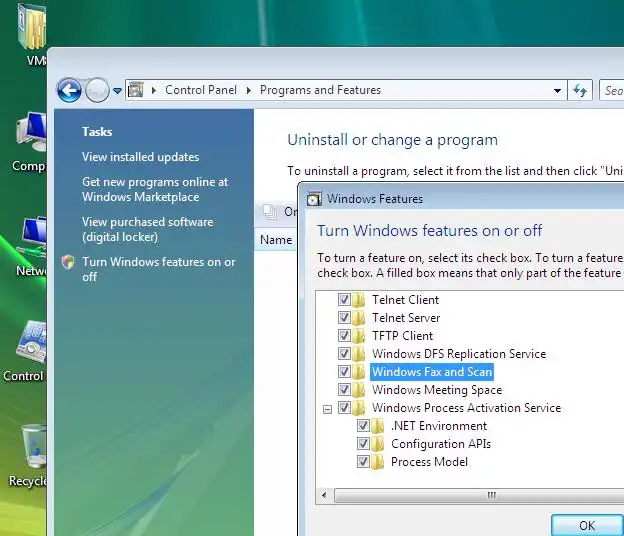Uncheck the Configuration APIs checkbox

click(363, 444)
